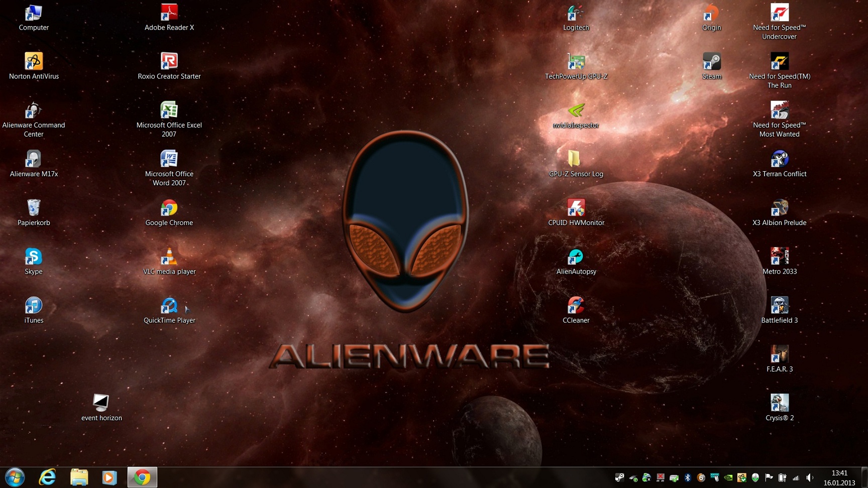Select the CCleaner shortcut
Screen dimensions: 868x488
(x=576, y=310)
